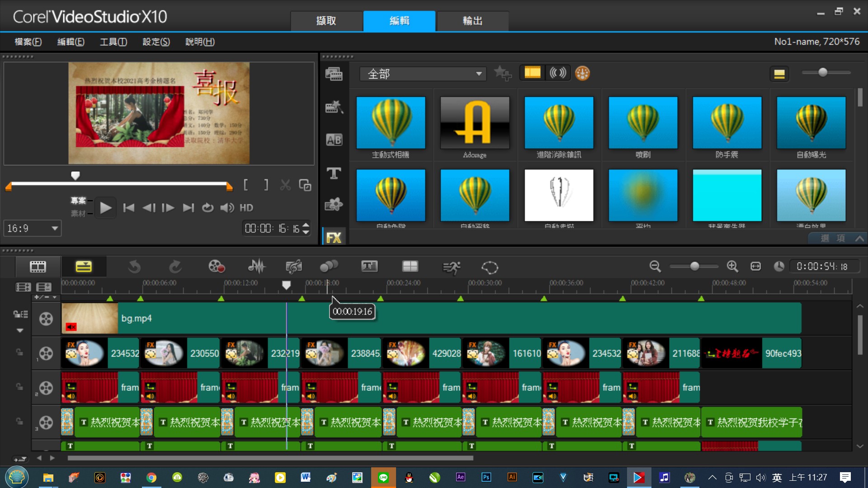The height and width of the screenshot is (488, 868).
Task: Switch to the 輸出 share tab
Action: pyautogui.click(x=472, y=21)
